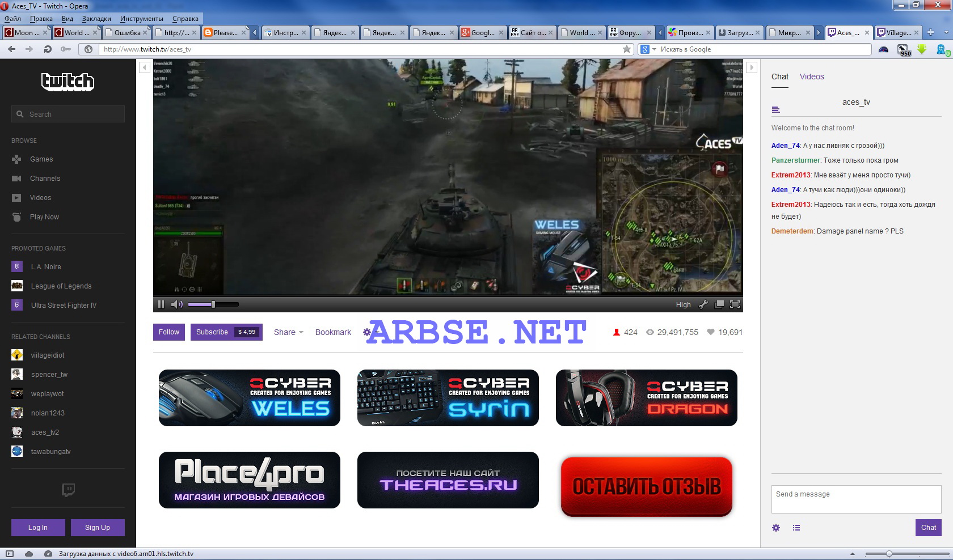Toggle fullscreen on the player
Image resolution: width=953 pixels, height=560 pixels.
[735, 304]
